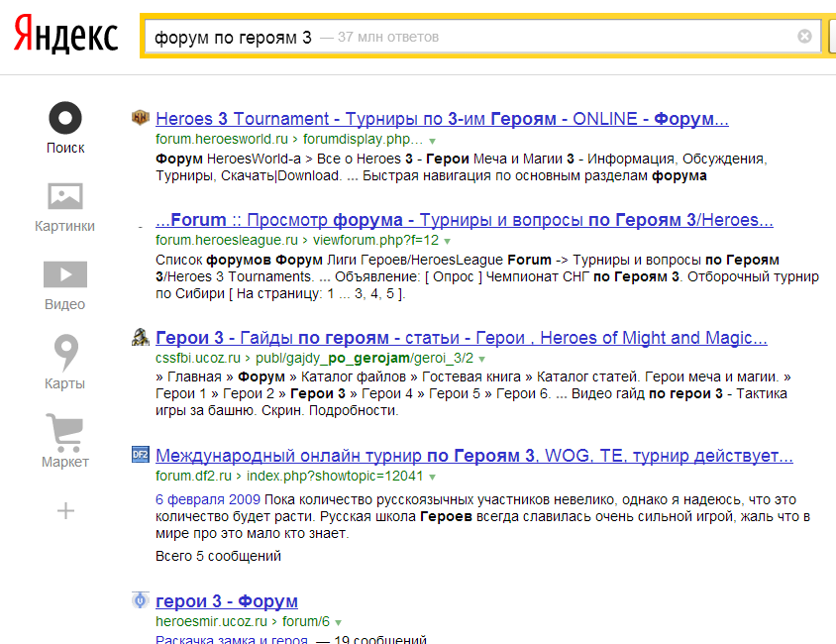Open the Yandex logo homepage

click(x=65, y=34)
